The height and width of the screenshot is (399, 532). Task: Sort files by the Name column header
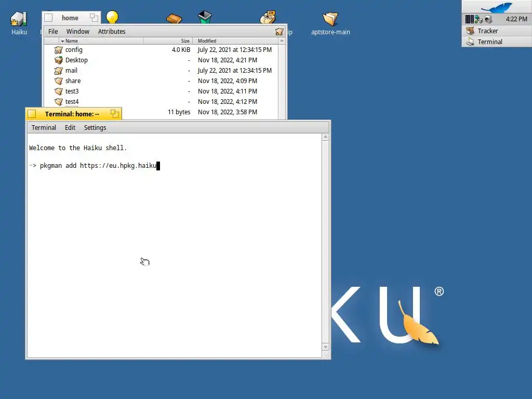(101, 41)
